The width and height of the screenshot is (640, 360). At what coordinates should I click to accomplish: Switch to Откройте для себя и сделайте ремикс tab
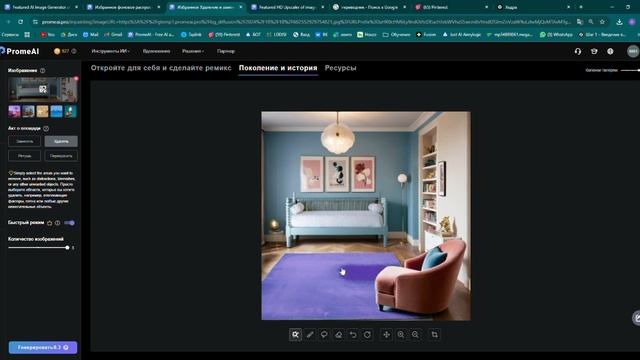pos(161,68)
